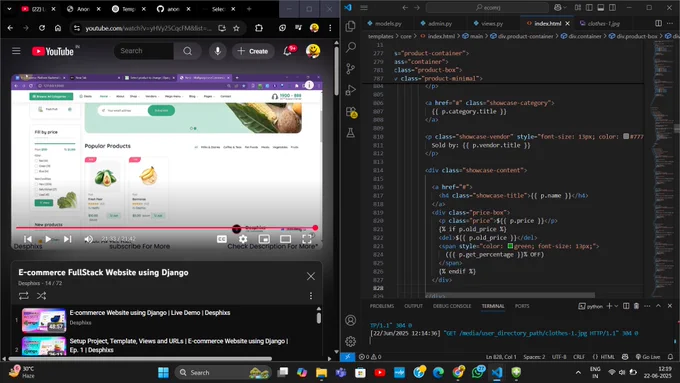This screenshot has width=680, height=383.
Task: Open YouTube account avatar menu
Action: [313, 51]
